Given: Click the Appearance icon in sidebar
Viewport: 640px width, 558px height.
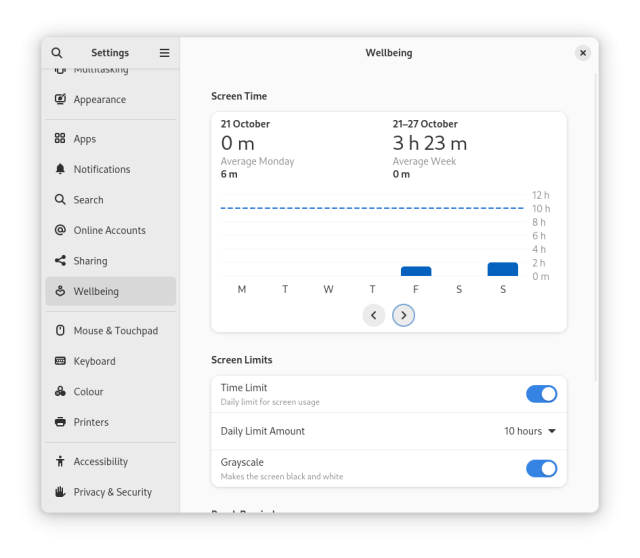Looking at the screenshot, I should [x=60, y=100].
